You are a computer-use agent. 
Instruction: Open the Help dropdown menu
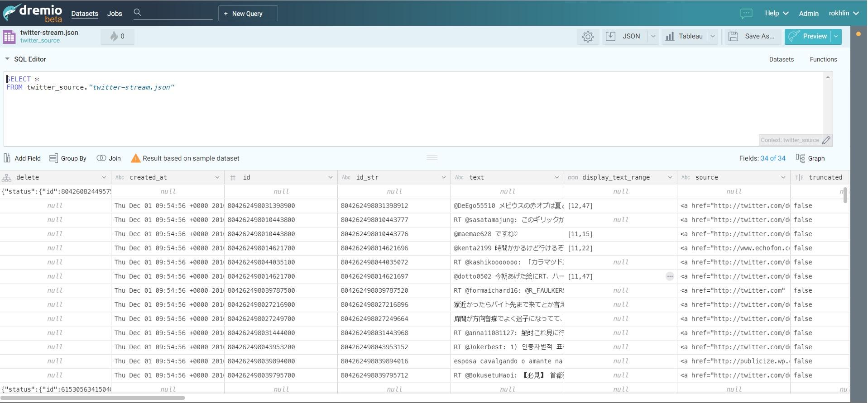pos(777,13)
